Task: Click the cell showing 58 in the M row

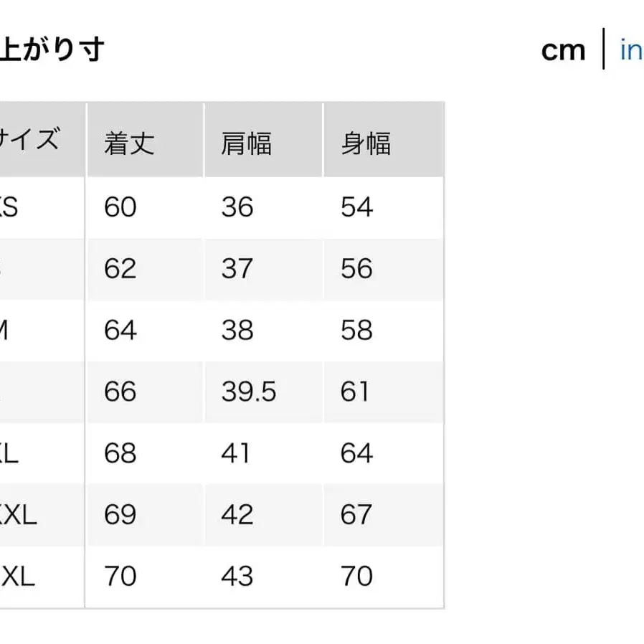Action: pos(356,331)
